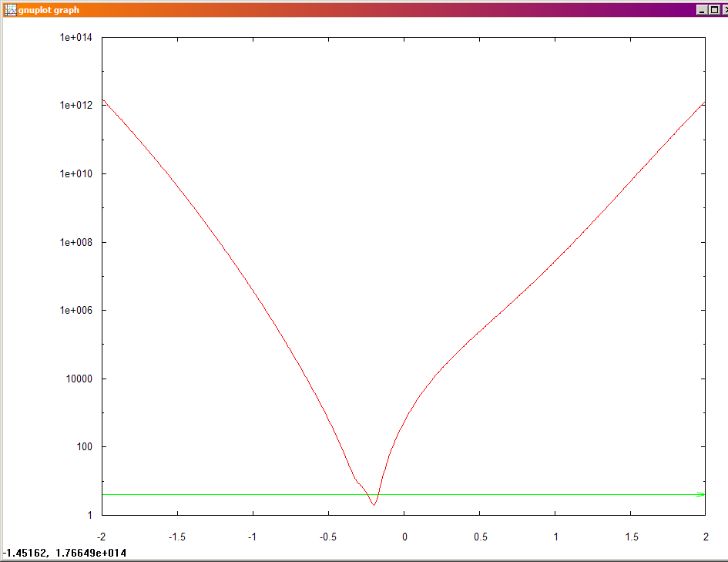Click the horizontal gray line across the plot
Viewport: 728px width, 562px height.
coord(231,494)
